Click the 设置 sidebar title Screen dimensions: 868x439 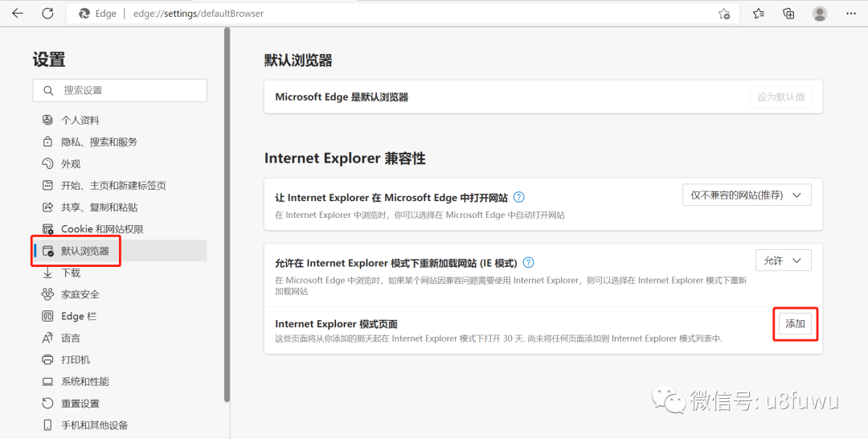coord(49,59)
